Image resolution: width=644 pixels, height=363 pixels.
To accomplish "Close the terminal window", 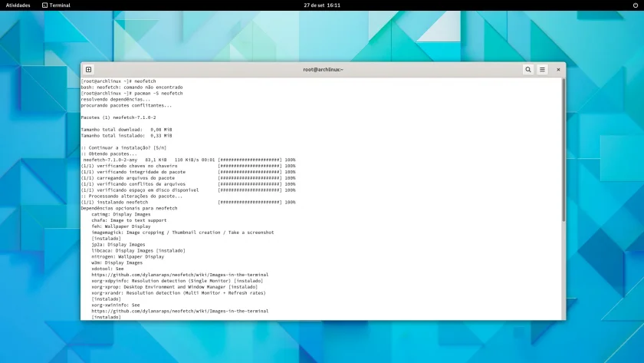I will coord(558,70).
